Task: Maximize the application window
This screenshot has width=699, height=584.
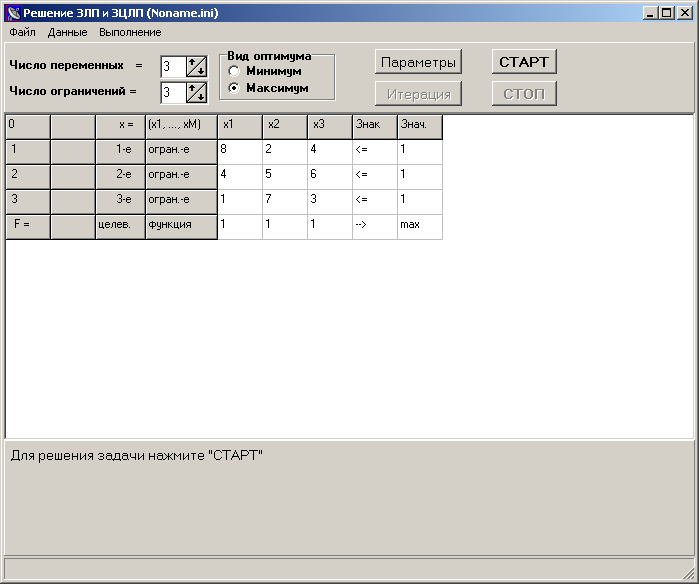Action: (666, 13)
